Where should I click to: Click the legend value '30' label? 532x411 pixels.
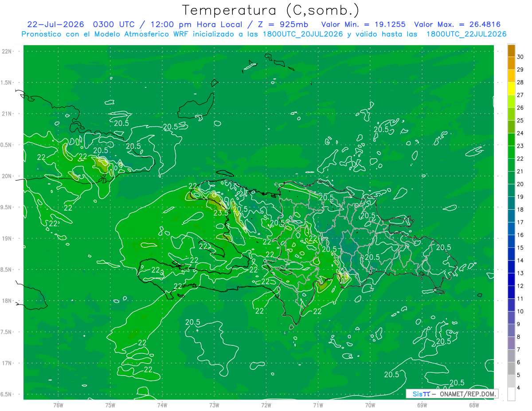(x=520, y=57)
